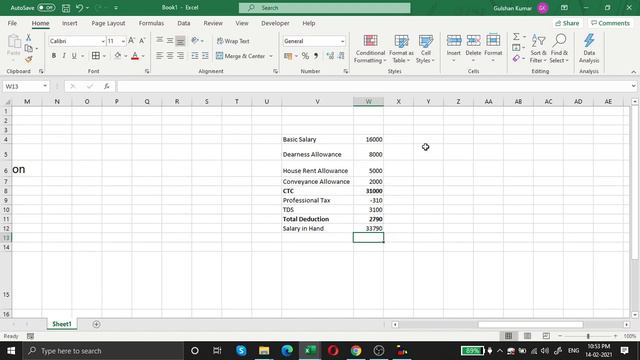
Task: Increase font size with larger A icon
Action: coord(131,41)
